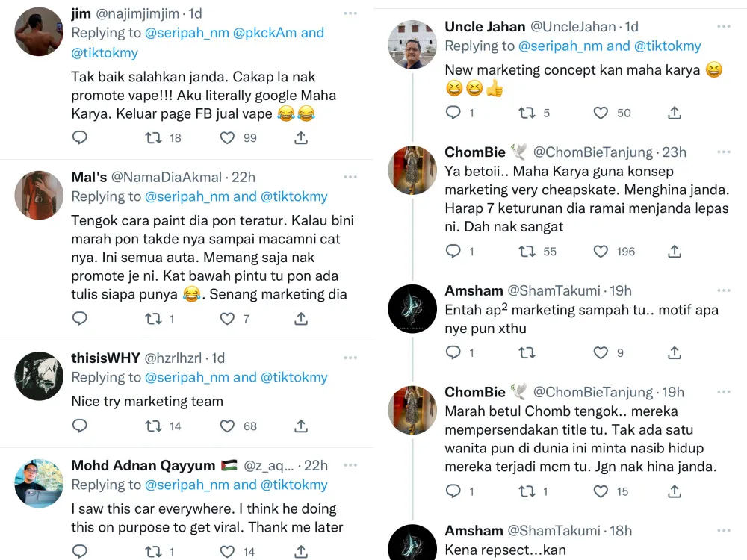This screenshot has width=747, height=560.
Task: Open the Mohd Adnan Qayyum display name
Action: [x=143, y=465]
